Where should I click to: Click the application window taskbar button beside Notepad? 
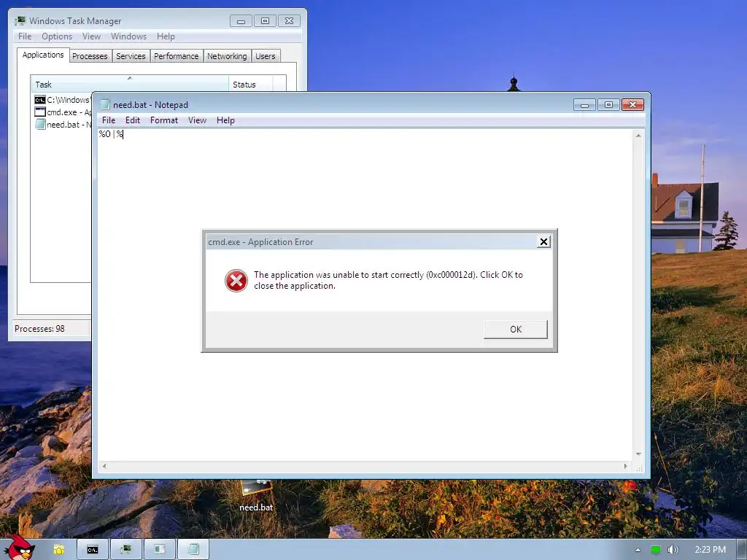[160, 550]
